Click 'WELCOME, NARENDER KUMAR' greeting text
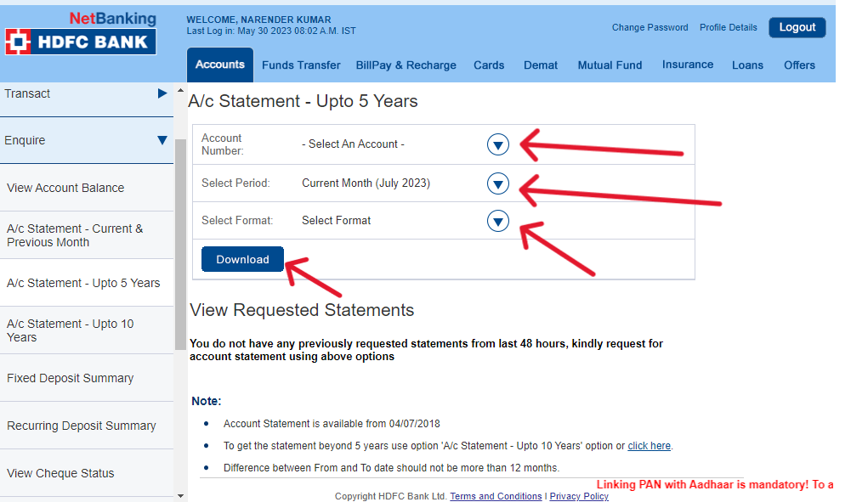This screenshot has width=868, height=502. click(258, 20)
